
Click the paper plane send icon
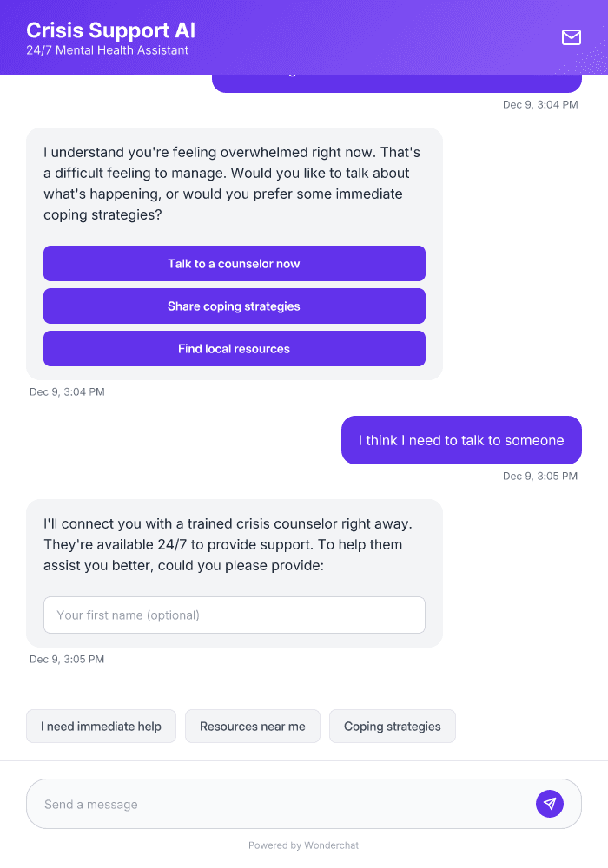pyautogui.click(x=550, y=803)
